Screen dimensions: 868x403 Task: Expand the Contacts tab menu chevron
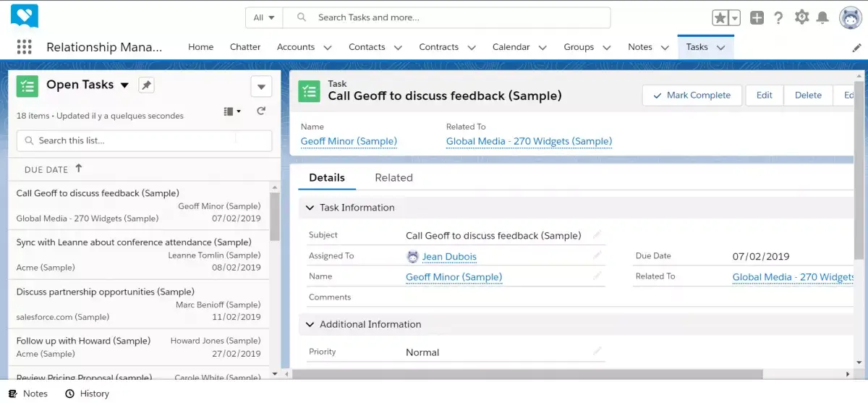tap(398, 48)
